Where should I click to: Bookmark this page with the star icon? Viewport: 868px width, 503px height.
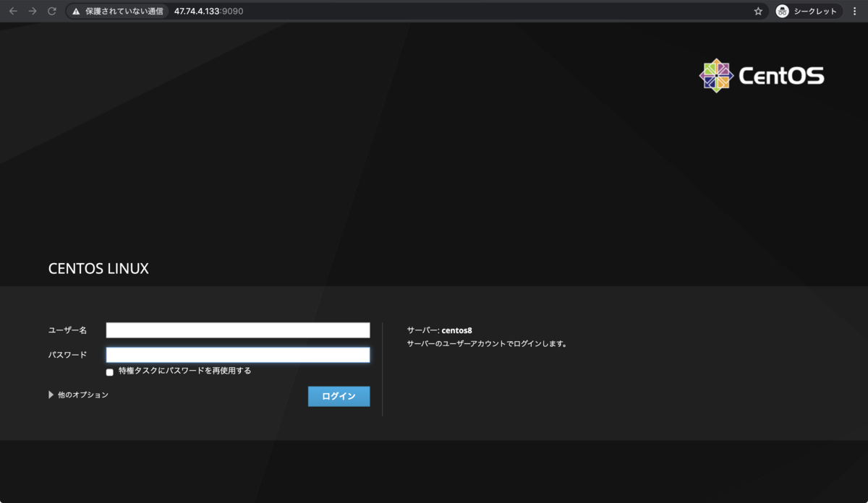coord(758,12)
